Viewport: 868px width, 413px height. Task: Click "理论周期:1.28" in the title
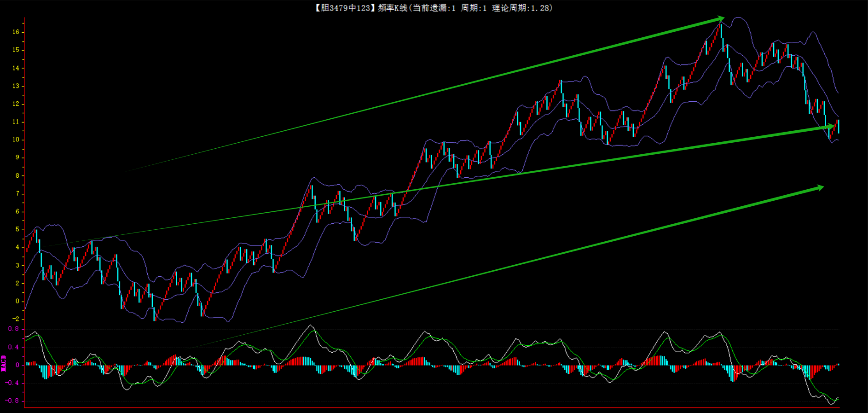[521, 8]
